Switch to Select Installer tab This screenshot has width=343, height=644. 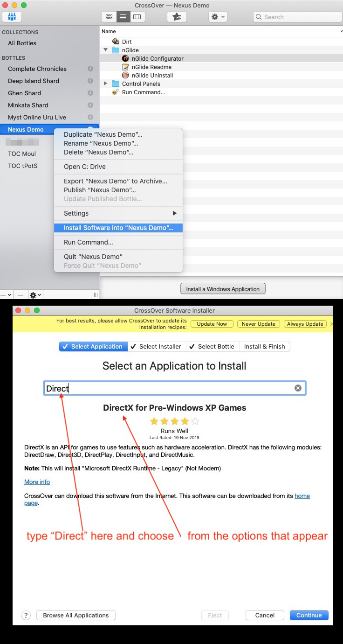157,346
